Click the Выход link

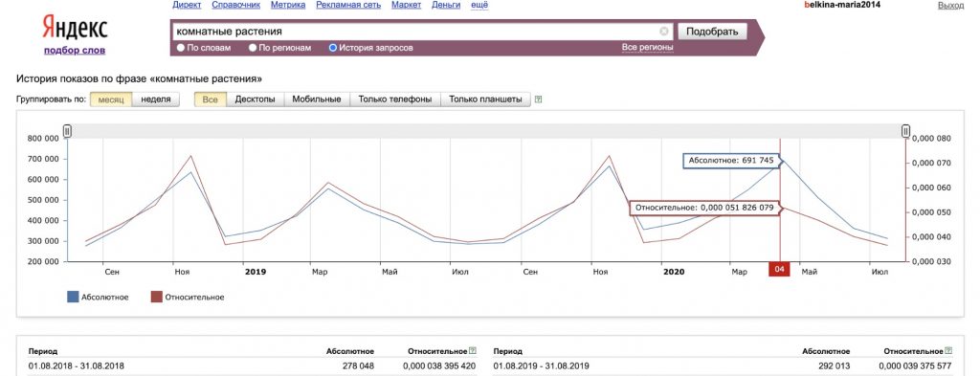pos(950,5)
